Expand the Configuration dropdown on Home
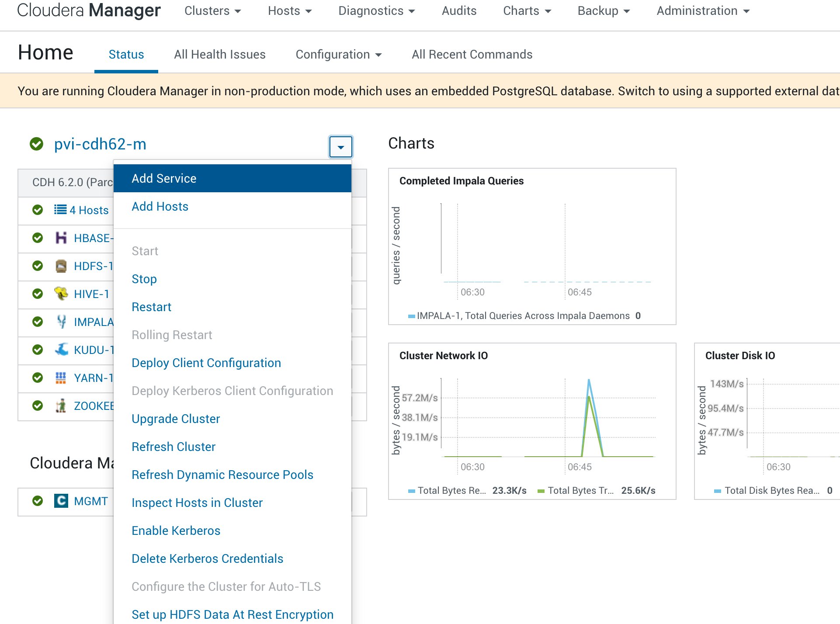 pyautogui.click(x=339, y=55)
